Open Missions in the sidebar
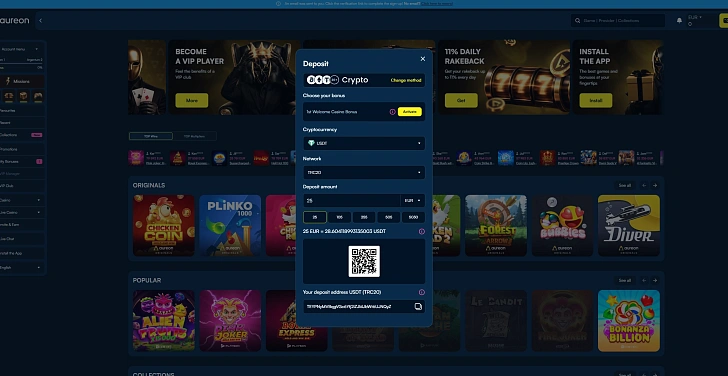Screen dimensions: 728x376 21,81
